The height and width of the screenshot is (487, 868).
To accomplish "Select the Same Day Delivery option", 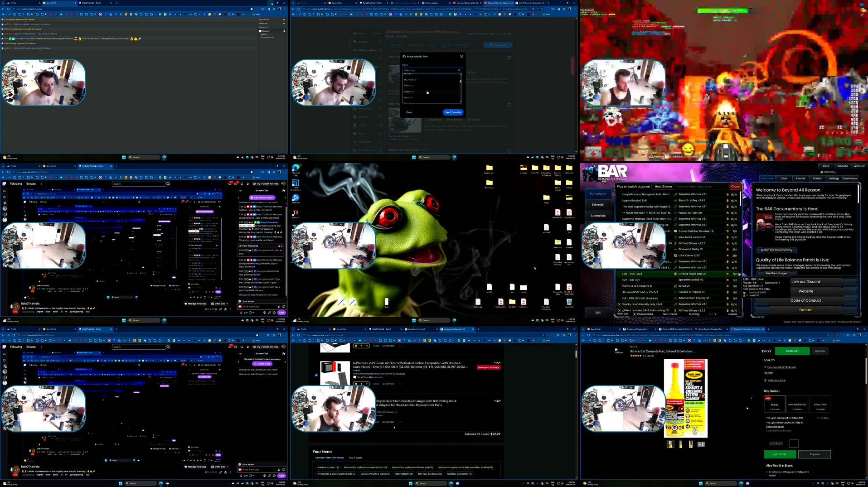I will pyautogui.click(x=797, y=404).
